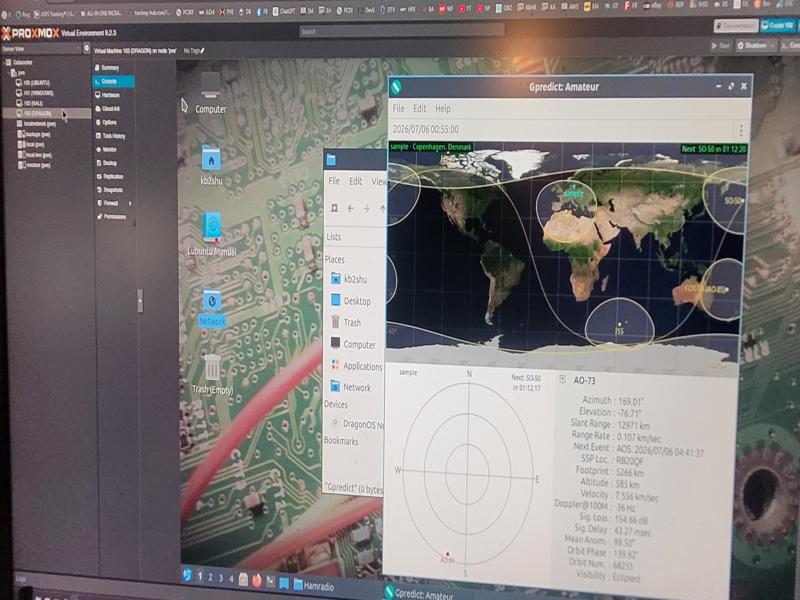This screenshot has width=800, height=600.
Task: Launch Firefox from the taskbar
Action: point(257,580)
